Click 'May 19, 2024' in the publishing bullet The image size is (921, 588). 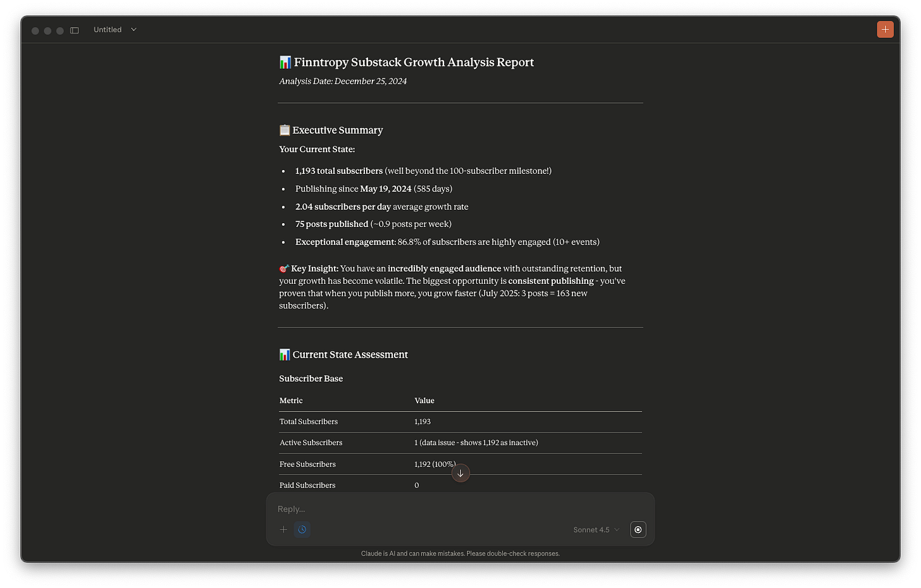[x=386, y=188]
